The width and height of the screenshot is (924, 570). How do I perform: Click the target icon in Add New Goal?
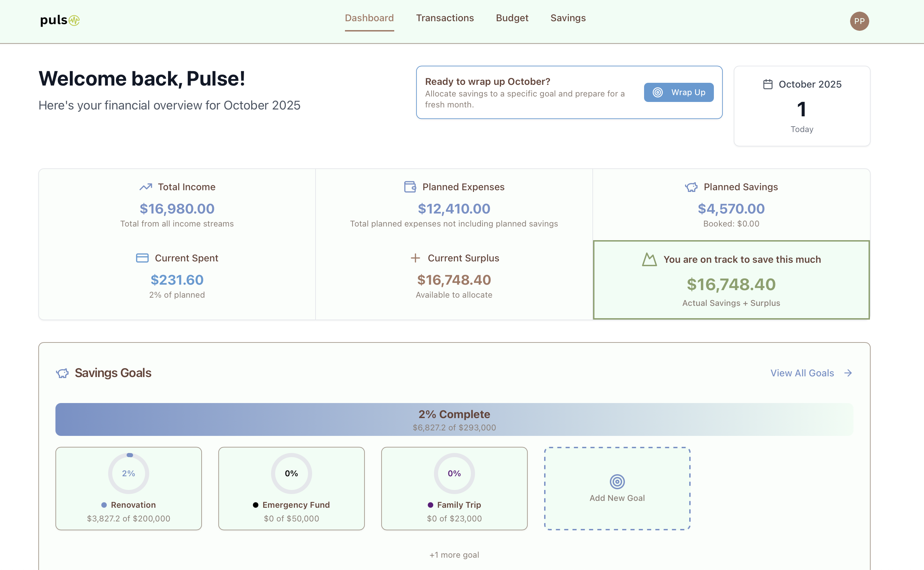coord(617,481)
